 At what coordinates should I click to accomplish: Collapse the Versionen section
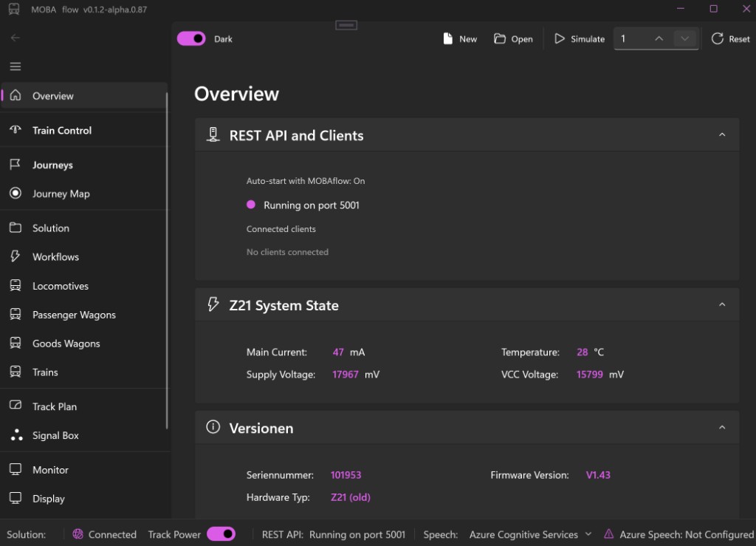(x=722, y=427)
